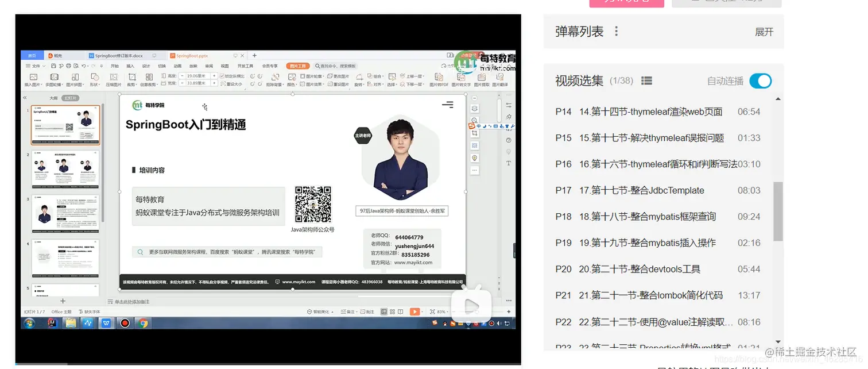Click the 插入 ribbon tab
Viewport: 868px width, 369px height.
(131, 66)
